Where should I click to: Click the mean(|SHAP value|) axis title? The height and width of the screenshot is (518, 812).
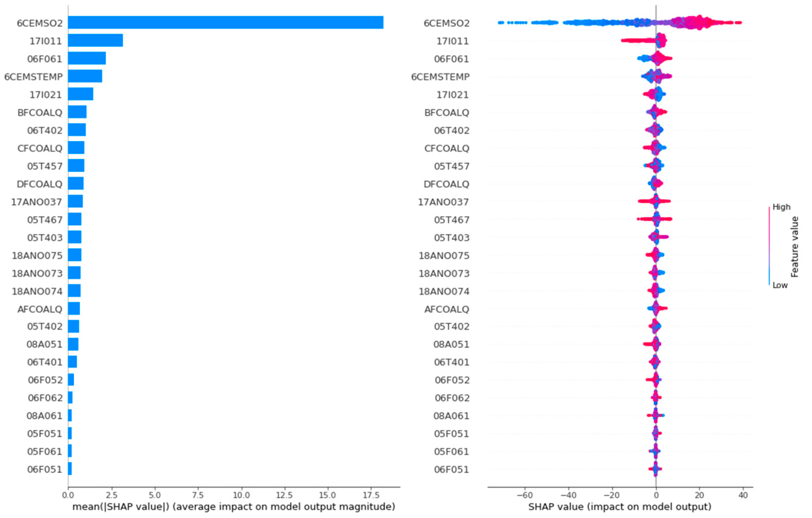point(233,507)
